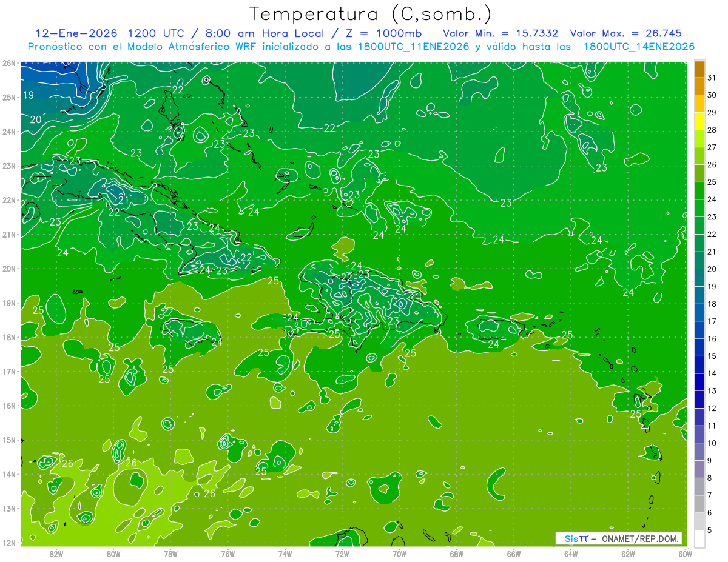Click the '31' value on the color legend
Viewport: 728px width, 562px height.
(712, 78)
